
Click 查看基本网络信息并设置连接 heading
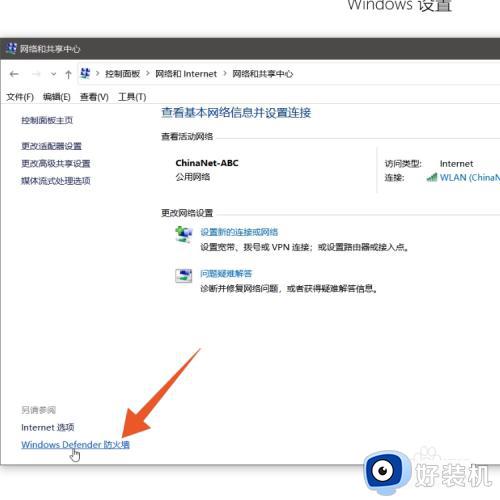point(236,113)
